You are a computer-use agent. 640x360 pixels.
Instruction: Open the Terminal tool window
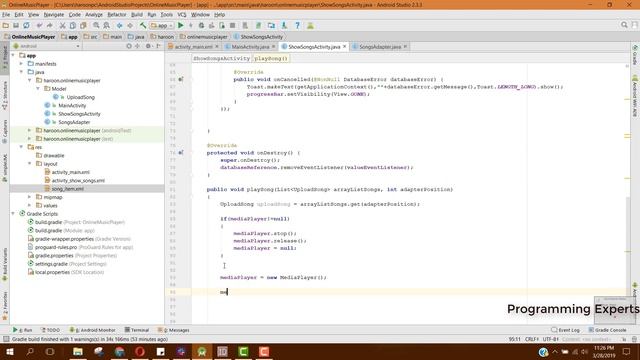137,330
